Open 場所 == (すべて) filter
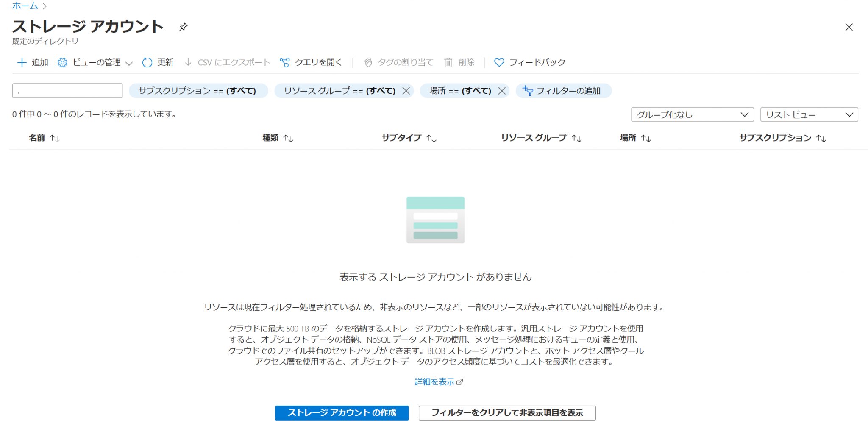The image size is (868, 429). tap(460, 91)
